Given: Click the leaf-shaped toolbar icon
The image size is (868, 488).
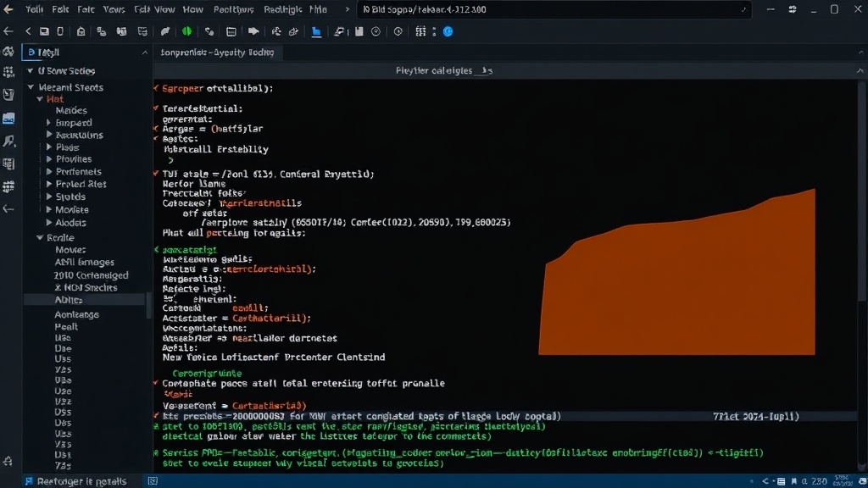Looking at the screenshot, I should click(x=165, y=31).
